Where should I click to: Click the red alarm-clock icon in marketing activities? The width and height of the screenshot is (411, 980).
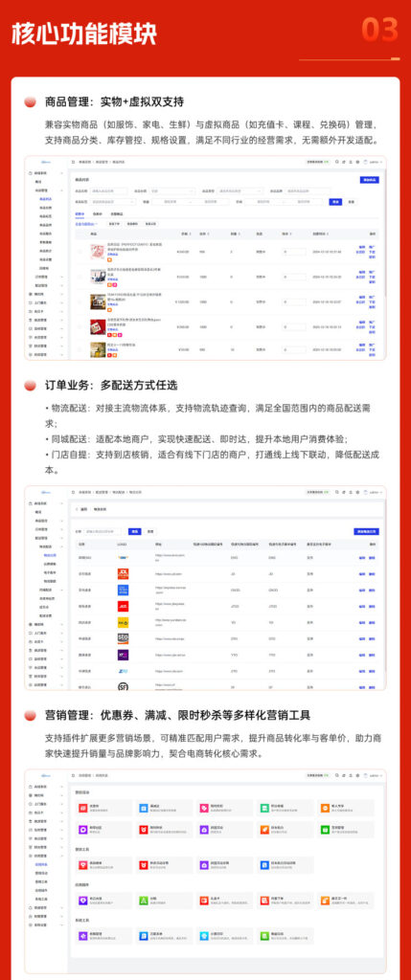tap(143, 830)
